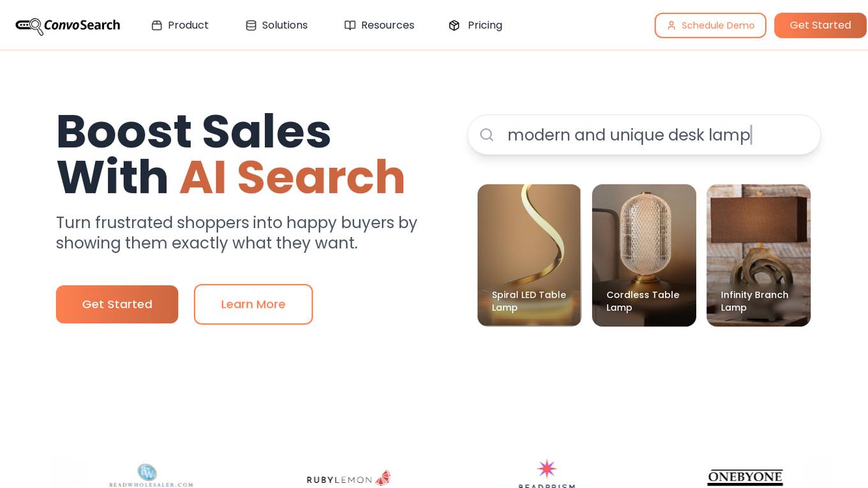Expand the Resources menu
Viewport: 868px width, 488px height.
379,26
